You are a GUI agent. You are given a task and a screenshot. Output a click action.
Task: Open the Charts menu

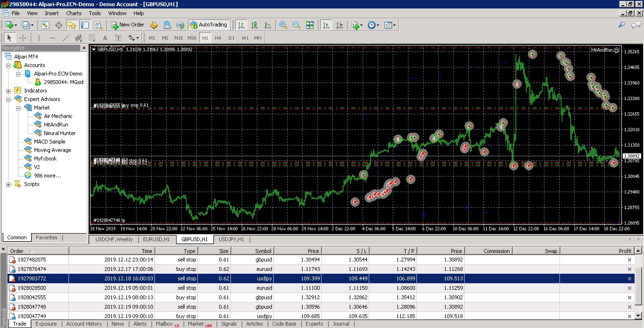(74, 13)
